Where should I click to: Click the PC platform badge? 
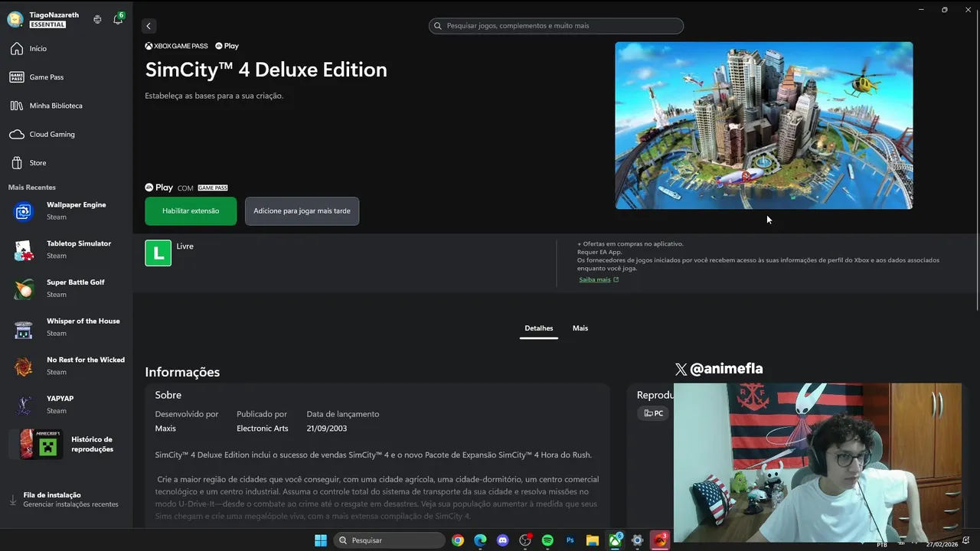(x=654, y=413)
